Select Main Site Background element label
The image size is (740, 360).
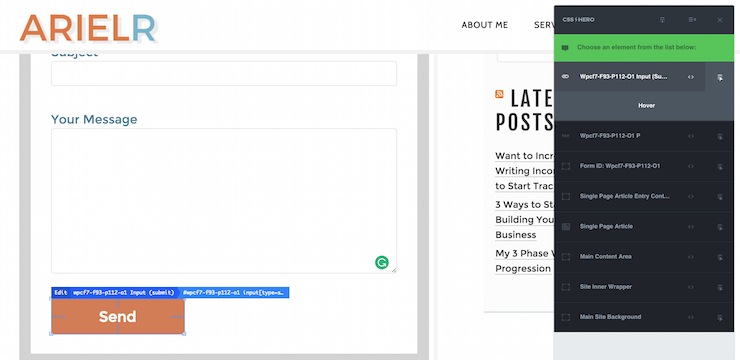pyautogui.click(x=610, y=317)
